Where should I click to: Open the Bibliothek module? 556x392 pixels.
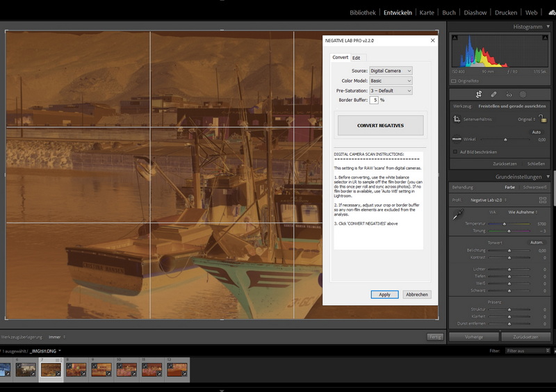click(x=363, y=13)
